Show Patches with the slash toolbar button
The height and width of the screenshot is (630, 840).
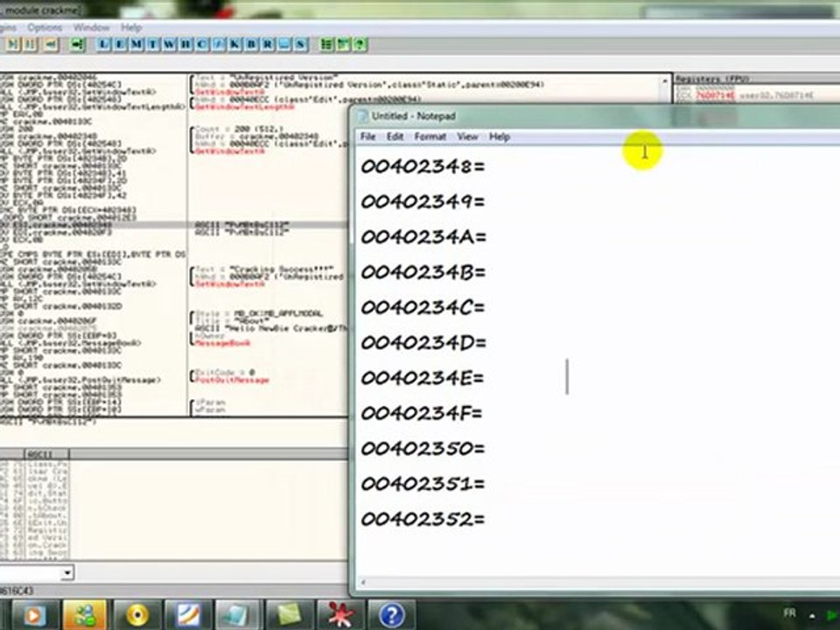pos(219,45)
